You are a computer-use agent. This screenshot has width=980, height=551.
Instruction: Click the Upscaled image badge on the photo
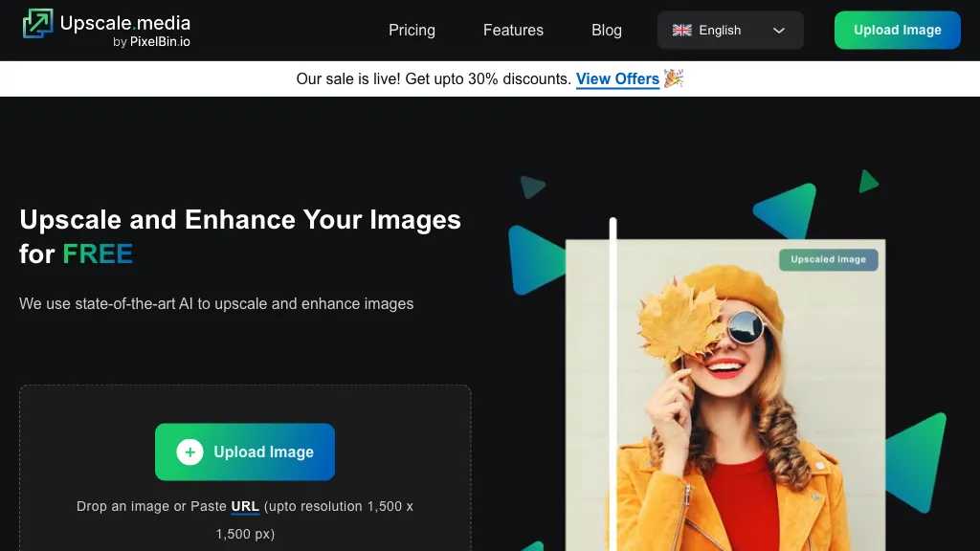pos(829,259)
